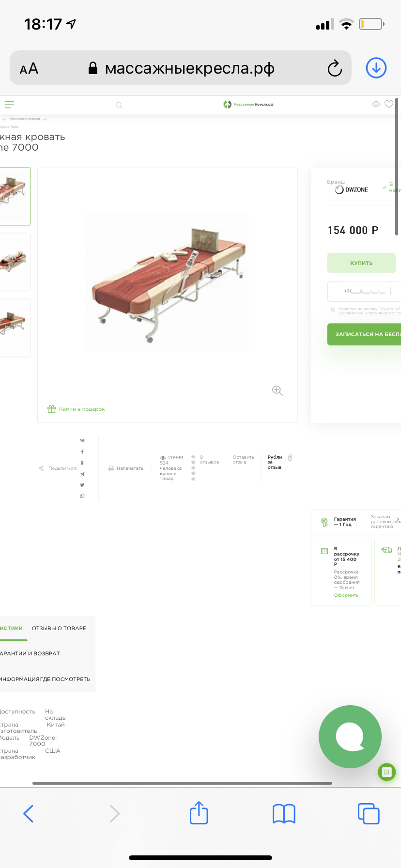Focus the +7 phone number field

[x=364, y=291]
